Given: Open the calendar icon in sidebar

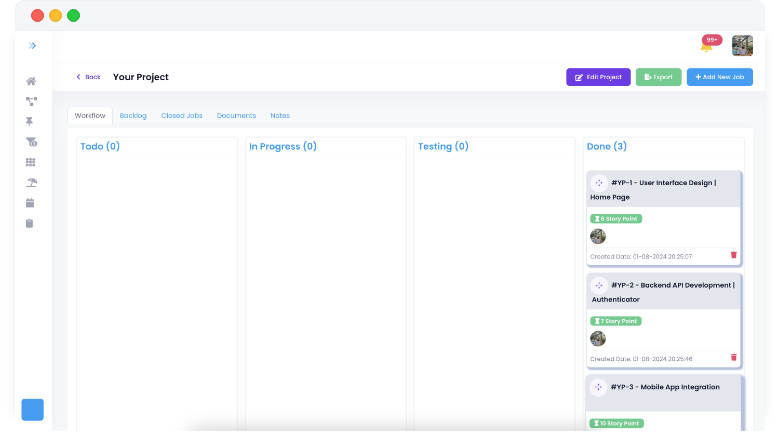Looking at the screenshot, I should pos(31,203).
